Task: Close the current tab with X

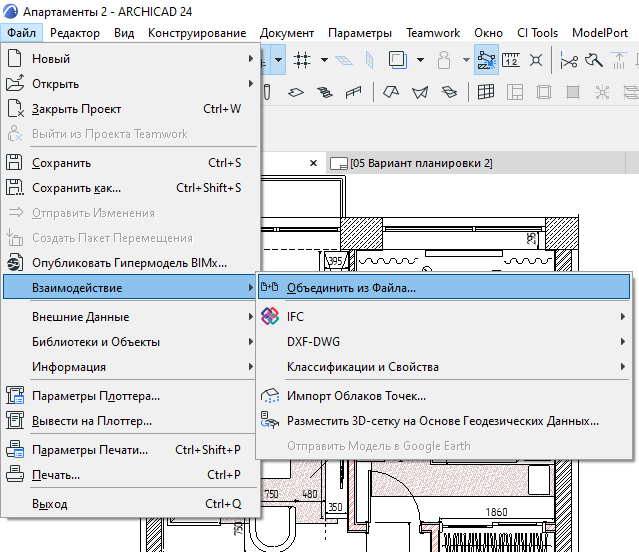Action: pyautogui.click(x=313, y=163)
